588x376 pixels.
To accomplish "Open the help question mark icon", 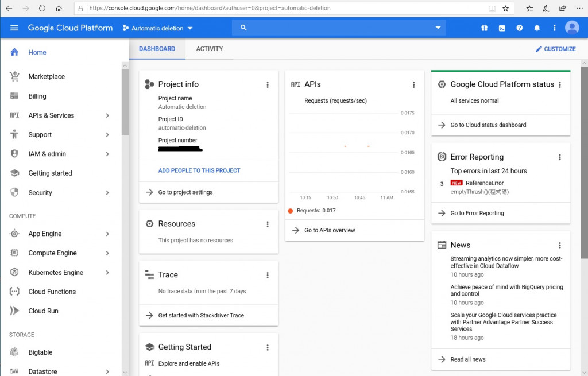I will 519,28.
